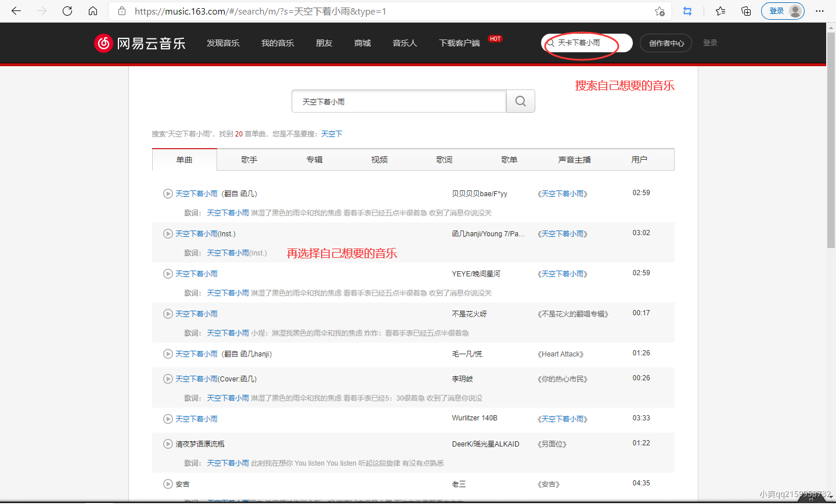Open 下载客户端 in navigation
This screenshot has height=504, width=836.
pos(459,43)
